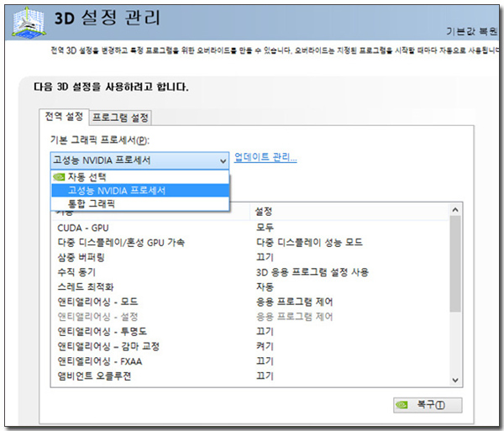Select 앤티앨리어싱 - FXAA row
Viewport: 504px width, 431px height.
click(x=250, y=361)
